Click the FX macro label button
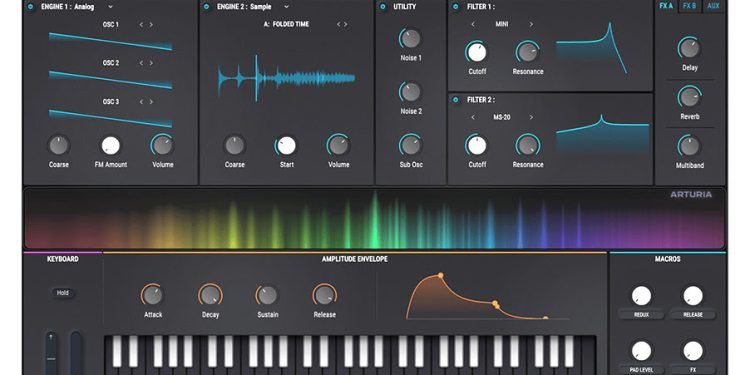 tap(693, 370)
